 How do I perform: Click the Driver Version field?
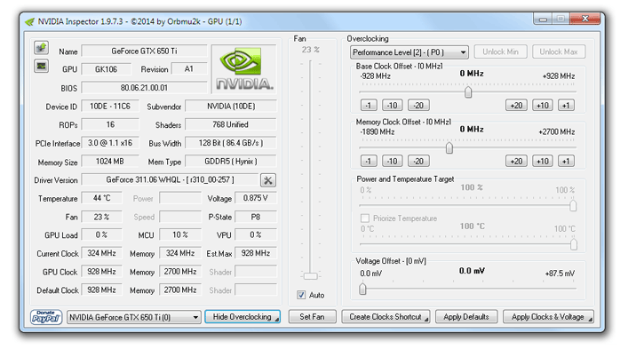point(170,180)
